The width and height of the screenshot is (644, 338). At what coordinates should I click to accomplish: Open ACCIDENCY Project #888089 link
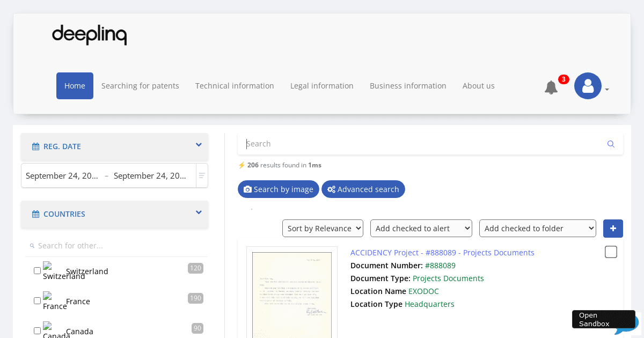point(442,253)
